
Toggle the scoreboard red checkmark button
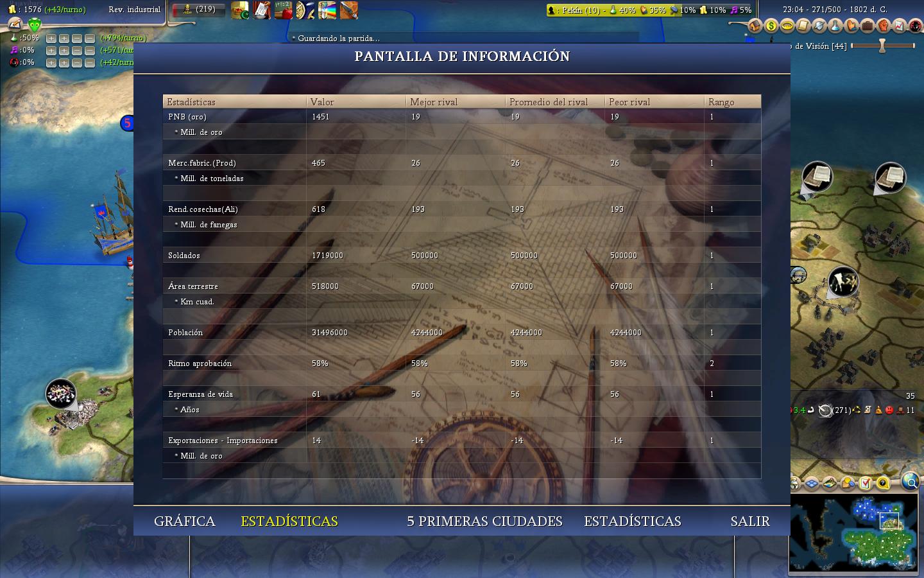864,483
